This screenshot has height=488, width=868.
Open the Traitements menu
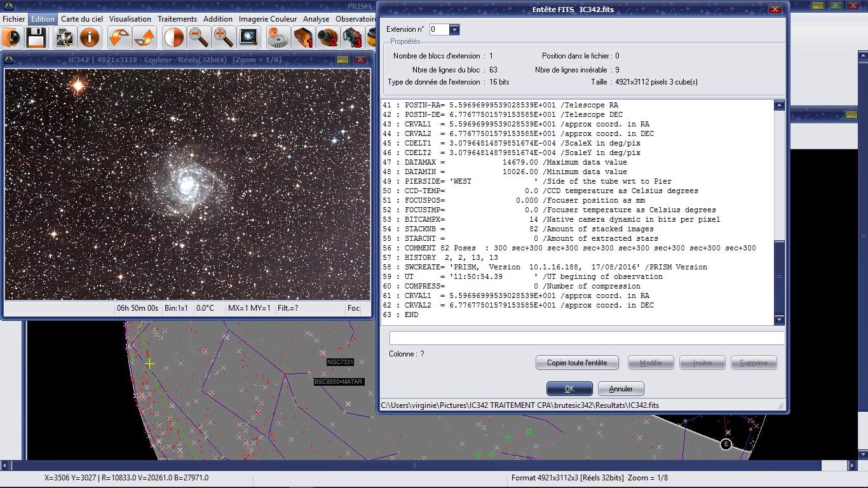coord(177,19)
